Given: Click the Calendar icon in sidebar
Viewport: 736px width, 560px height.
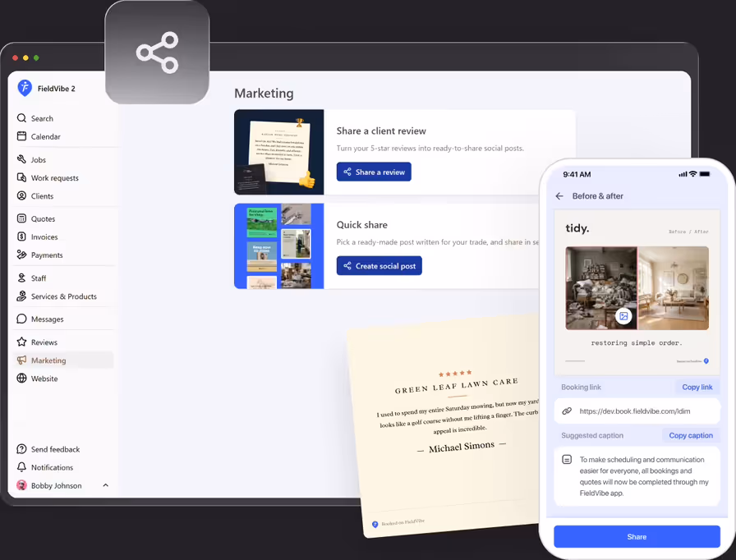Looking at the screenshot, I should [21, 136].
